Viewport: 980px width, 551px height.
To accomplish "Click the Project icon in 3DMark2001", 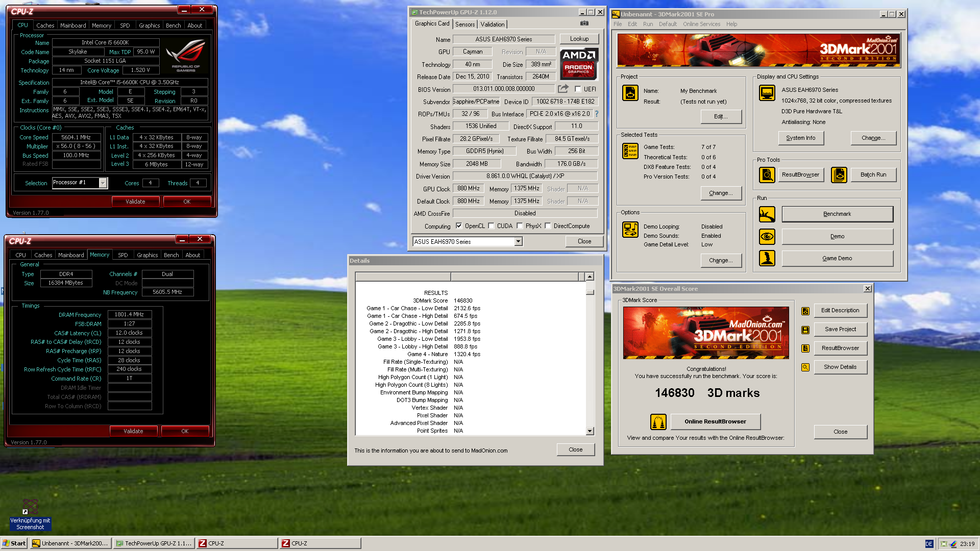I will [630, 93].
